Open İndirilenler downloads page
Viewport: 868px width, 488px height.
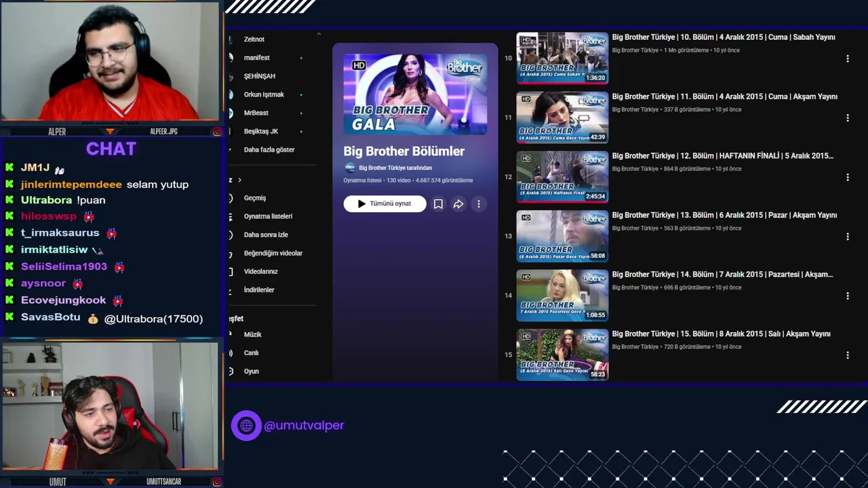pyautogui.click(x=259, y=289)
